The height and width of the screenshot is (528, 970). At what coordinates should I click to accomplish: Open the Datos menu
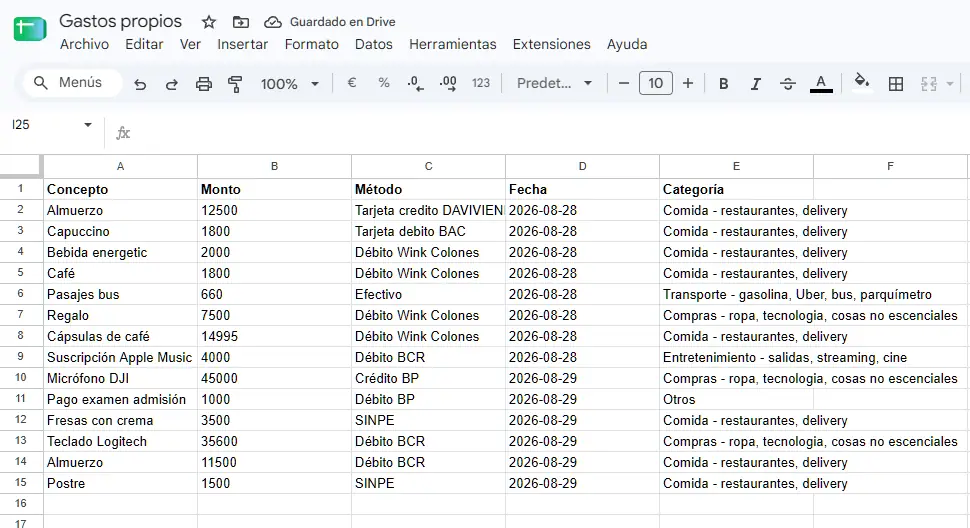click(x=374, y=45)
